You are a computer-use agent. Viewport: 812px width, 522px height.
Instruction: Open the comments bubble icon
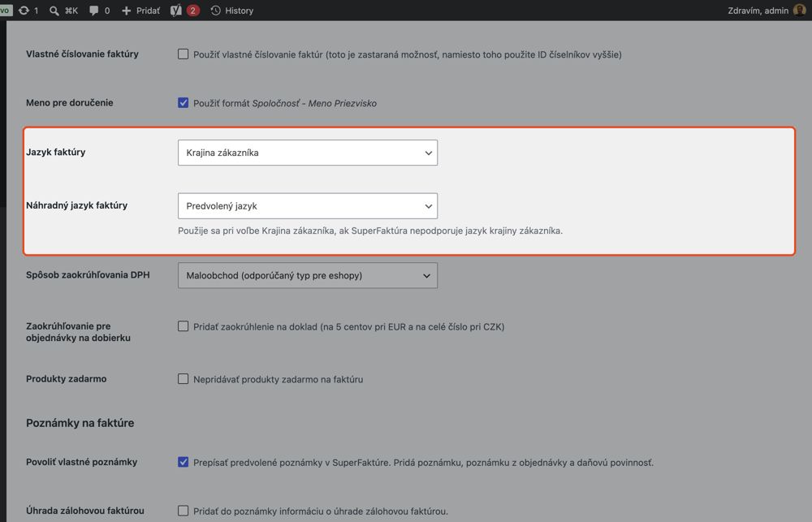93,11
